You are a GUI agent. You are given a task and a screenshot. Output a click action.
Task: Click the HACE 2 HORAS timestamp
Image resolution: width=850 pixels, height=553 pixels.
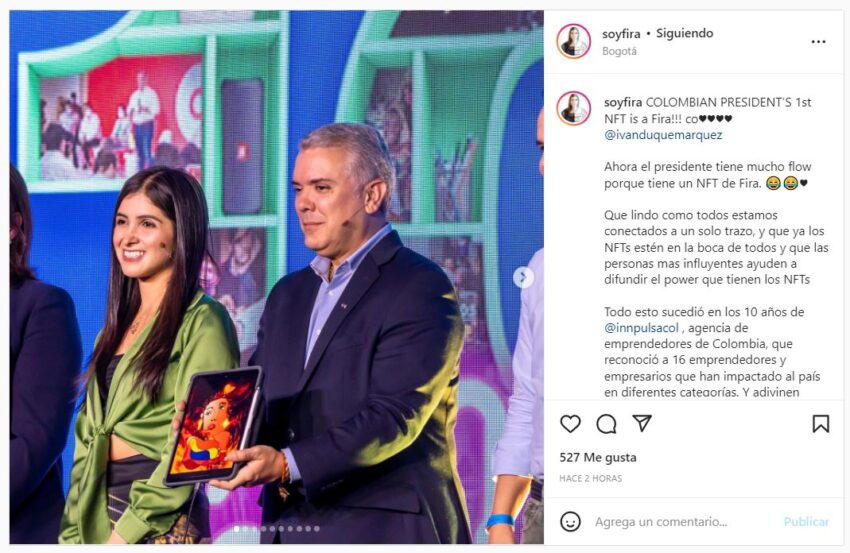coord(591,479)
